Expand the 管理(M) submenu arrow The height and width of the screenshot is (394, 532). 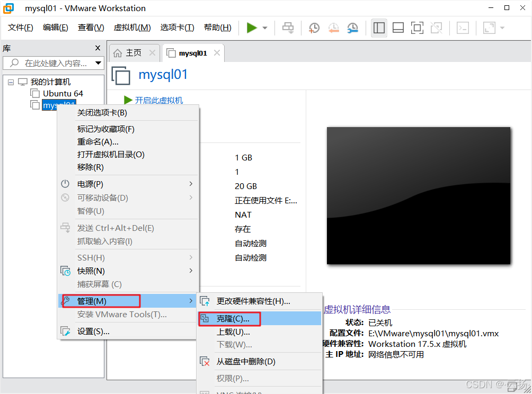click(191, 301)
